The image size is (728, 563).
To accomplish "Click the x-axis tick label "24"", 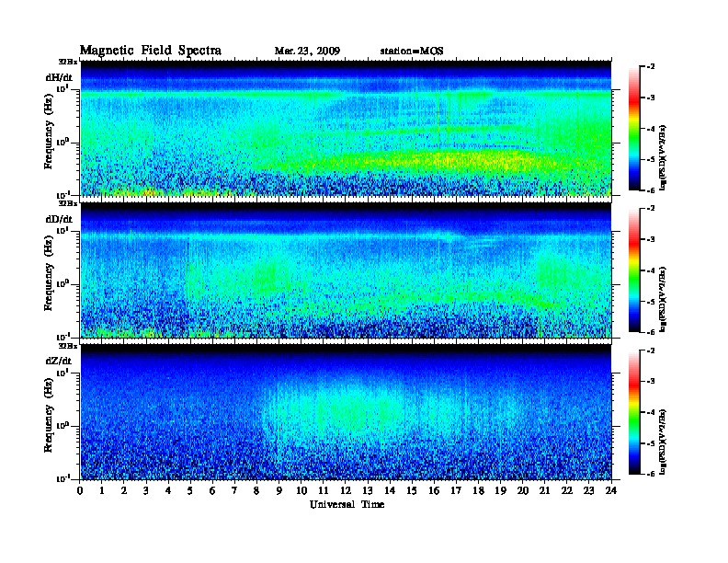I will (611, 491).
